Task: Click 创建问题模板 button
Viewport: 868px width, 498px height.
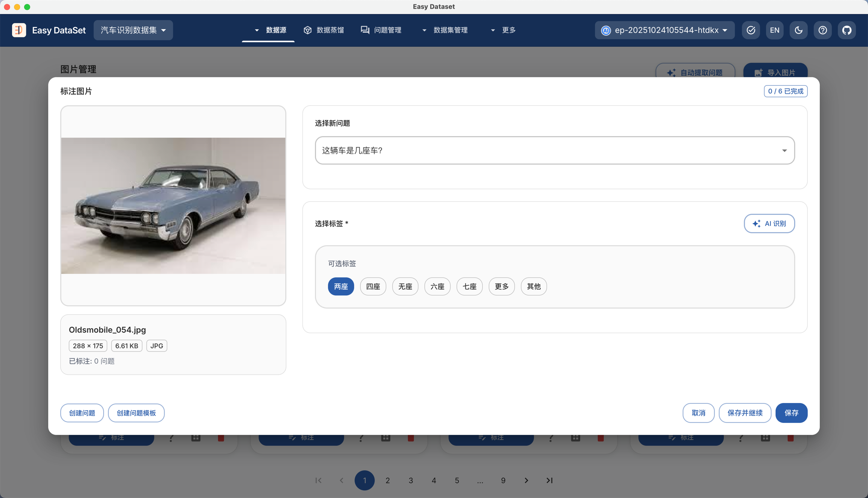Action: (136, 413)
